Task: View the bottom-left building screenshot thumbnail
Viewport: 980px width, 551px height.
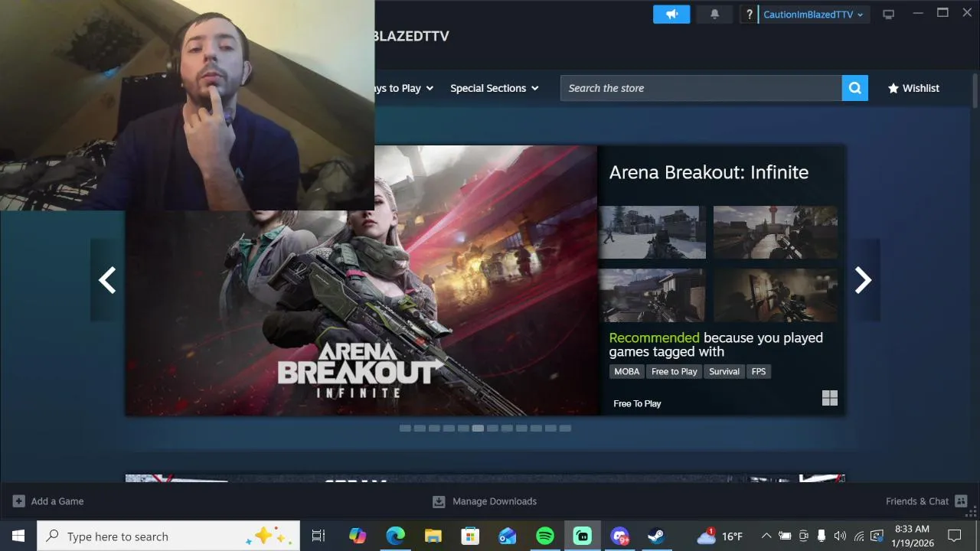Action: pyautogui.click(x=652, y=295)
